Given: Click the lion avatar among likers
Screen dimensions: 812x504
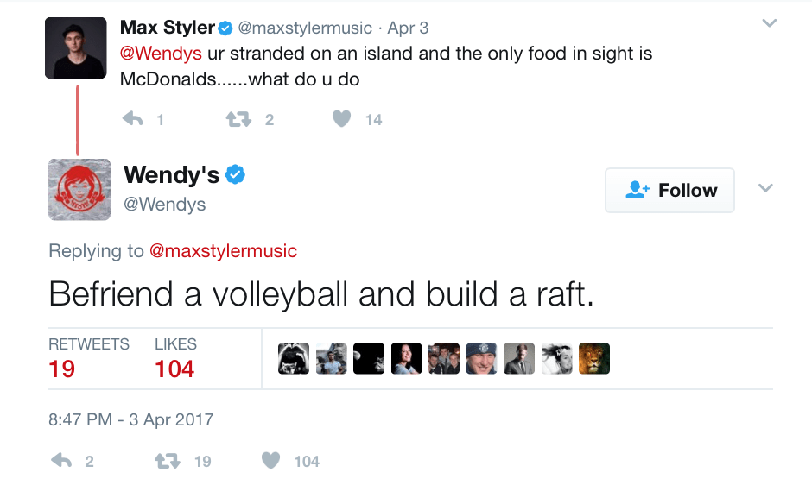Looking at the screenshot, I should (x=594, y=358).
